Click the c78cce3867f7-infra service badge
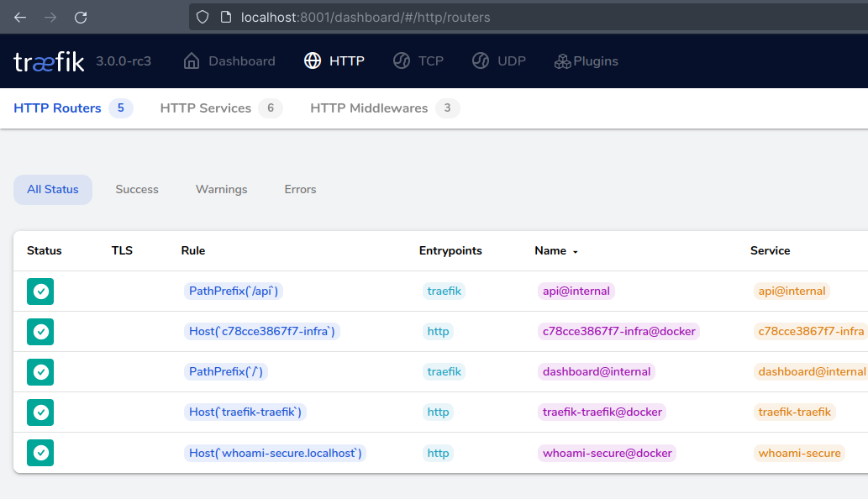 tap(810, 332)
